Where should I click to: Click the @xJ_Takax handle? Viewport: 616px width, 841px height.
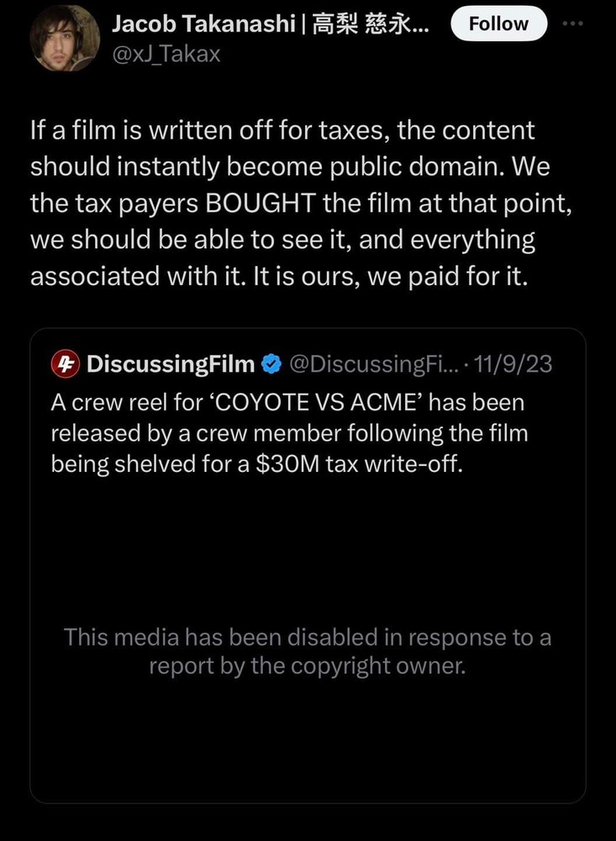coord(166,57)
